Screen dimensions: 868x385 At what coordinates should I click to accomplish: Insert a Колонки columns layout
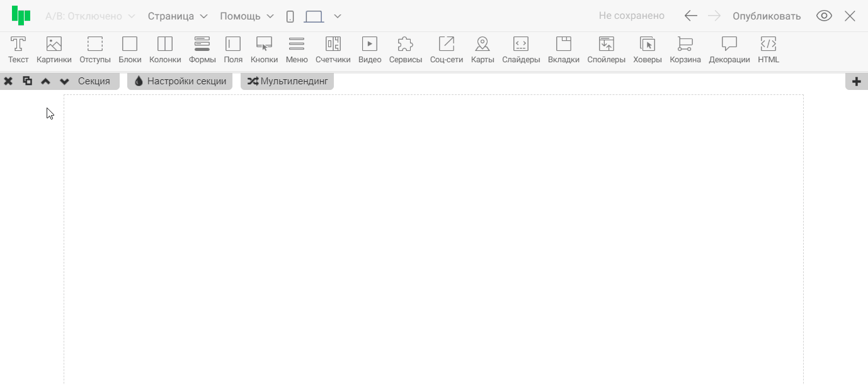(x=165, y=50)
